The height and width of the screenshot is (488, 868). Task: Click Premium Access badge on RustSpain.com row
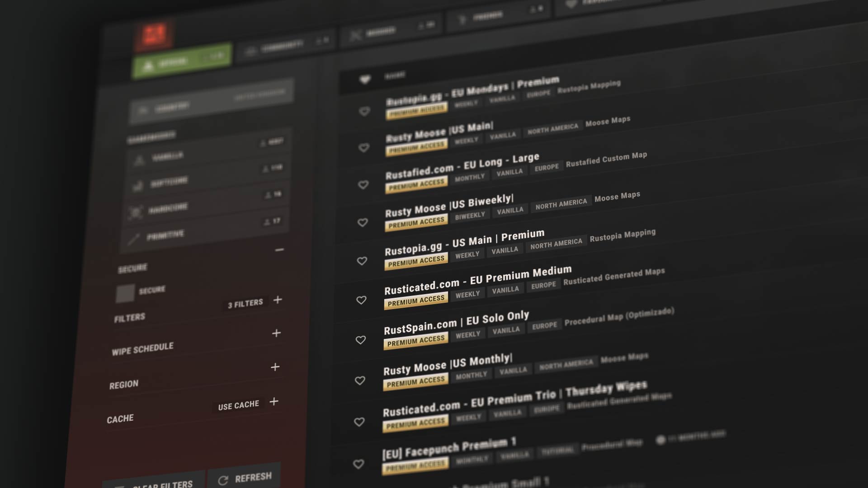click(x=416, y=341)
